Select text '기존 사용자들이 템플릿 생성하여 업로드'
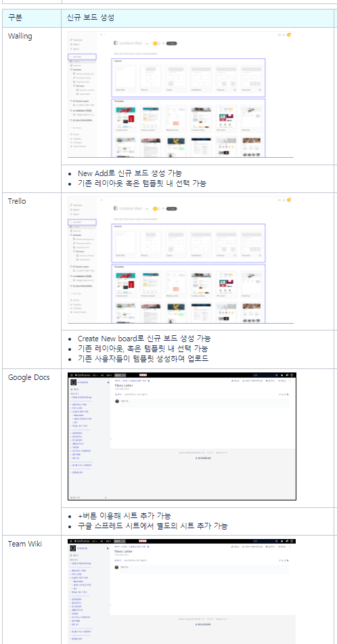 point(143,358)
